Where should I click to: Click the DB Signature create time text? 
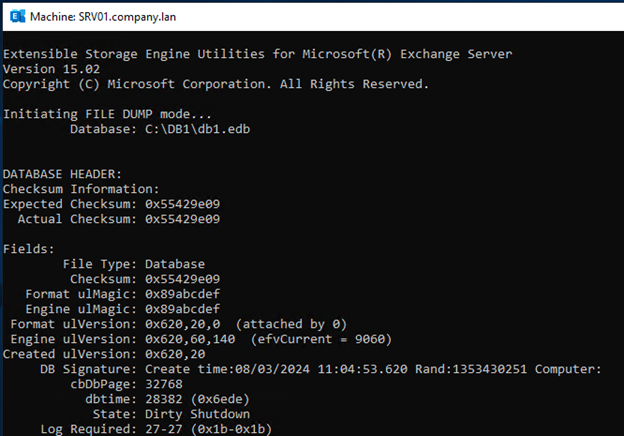[276, 369]
